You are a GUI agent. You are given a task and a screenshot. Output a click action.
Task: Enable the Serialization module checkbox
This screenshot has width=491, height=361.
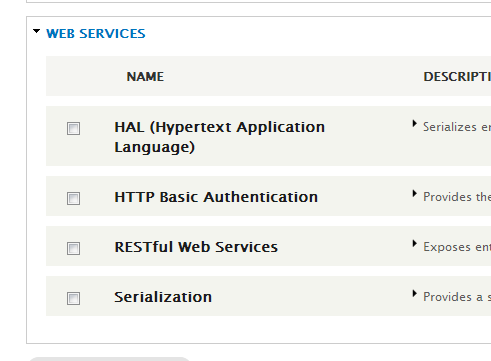click(x=73, y=298)
